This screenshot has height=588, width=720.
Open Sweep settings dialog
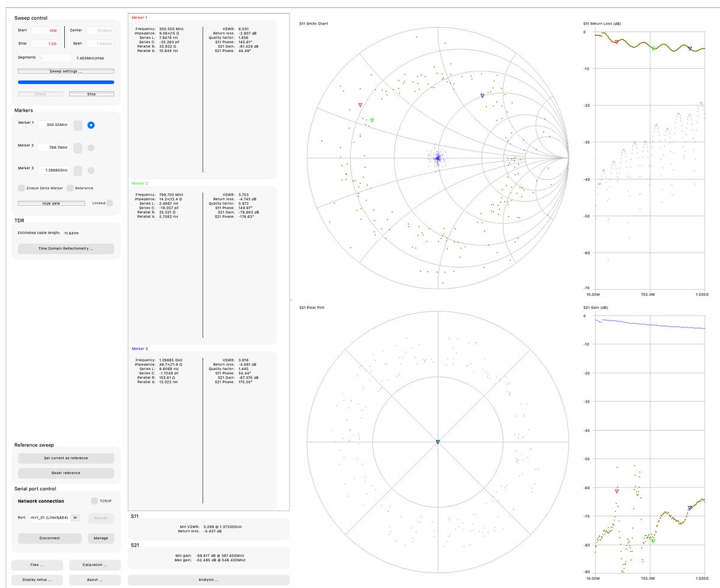(66, 71)
